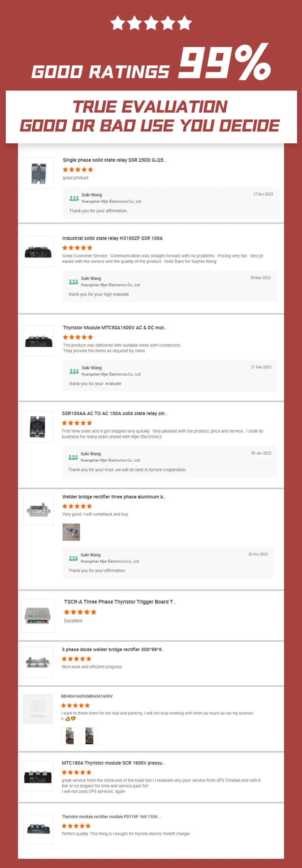Open the SSR100AA relay product image

[x=37, y=427]
